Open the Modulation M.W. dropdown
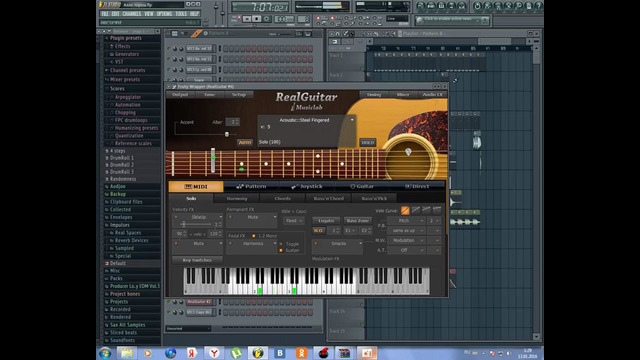Screen dimensions: 640x360 [407, 240]
